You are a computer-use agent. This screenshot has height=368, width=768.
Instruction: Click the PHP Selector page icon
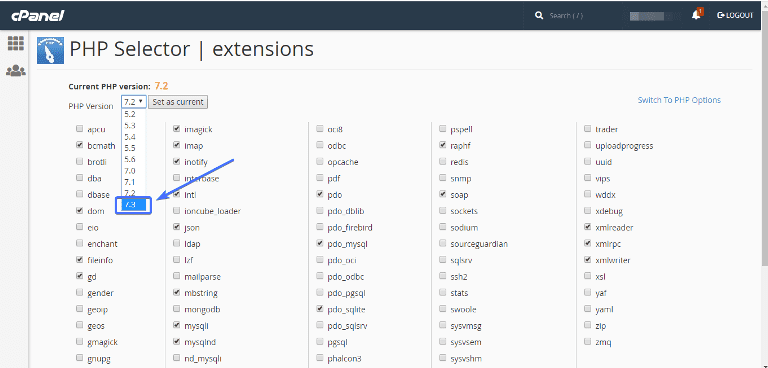pos(50,50)
